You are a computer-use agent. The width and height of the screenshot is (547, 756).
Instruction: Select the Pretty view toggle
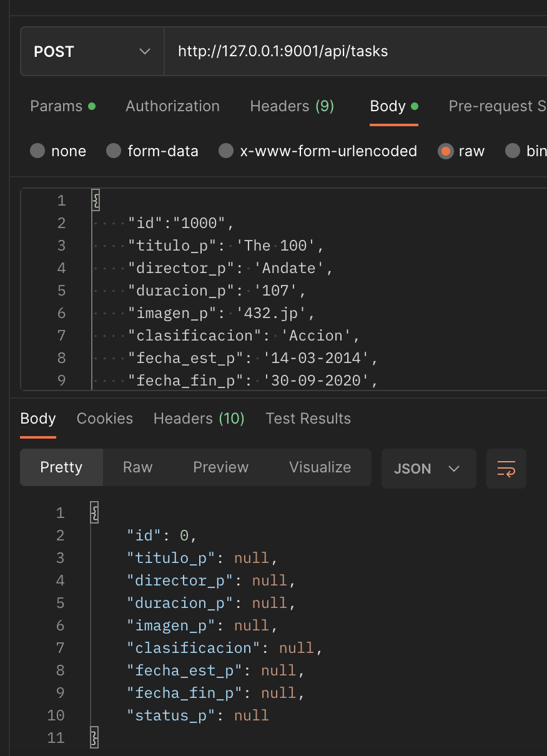pyautogui.click(x=61, y=467)
